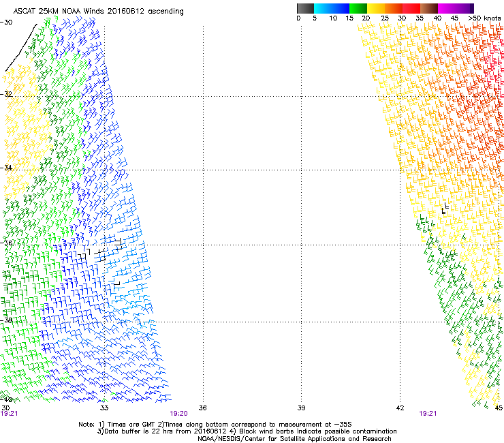The image size is (504, 443).
Task: Pick the red 30-35 knots legend segment
Action: pos(411,8)
